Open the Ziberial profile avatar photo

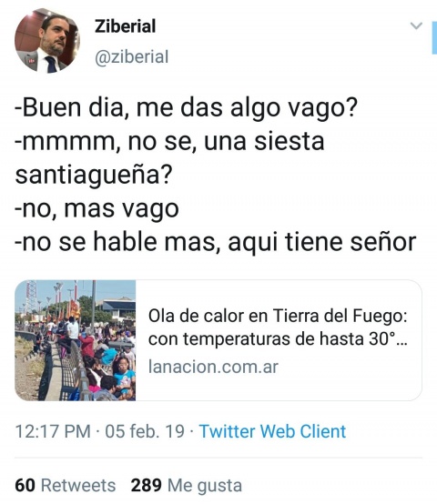tap(47, 41)
